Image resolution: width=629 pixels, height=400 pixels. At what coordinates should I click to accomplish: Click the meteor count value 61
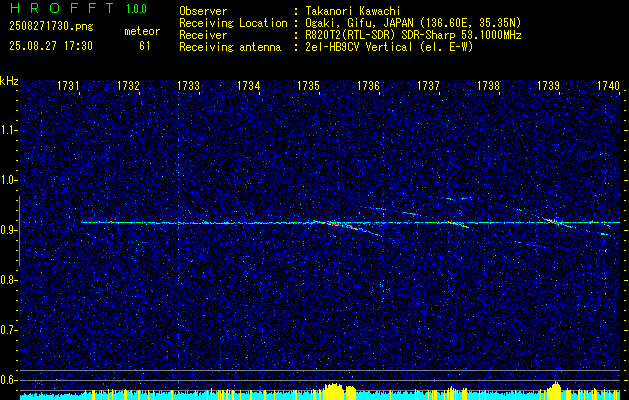click(x=145, y=46)
